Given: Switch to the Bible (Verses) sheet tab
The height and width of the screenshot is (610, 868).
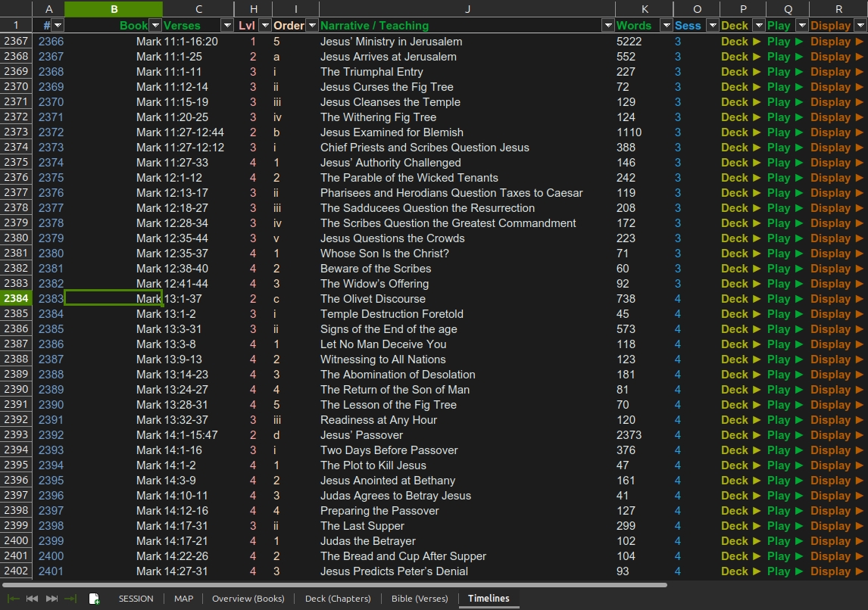Looking at the screenshot, I should tap(420, 599).
